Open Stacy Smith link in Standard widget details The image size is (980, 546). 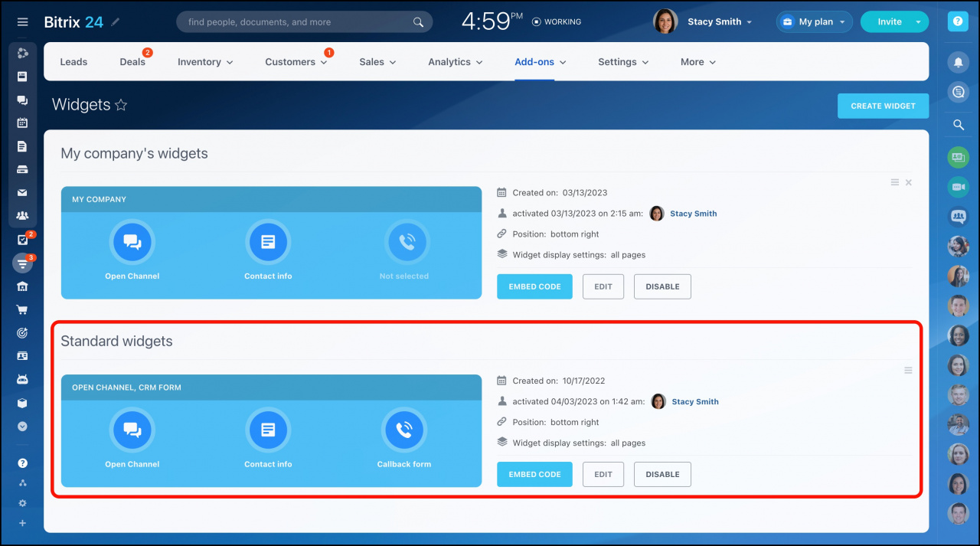(695, 401)
